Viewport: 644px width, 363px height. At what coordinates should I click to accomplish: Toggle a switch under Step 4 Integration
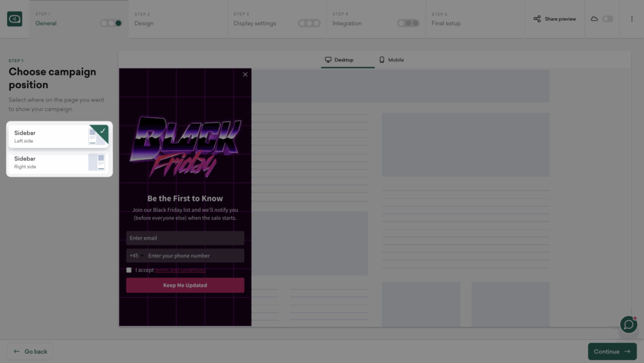[x=408, y=22]
